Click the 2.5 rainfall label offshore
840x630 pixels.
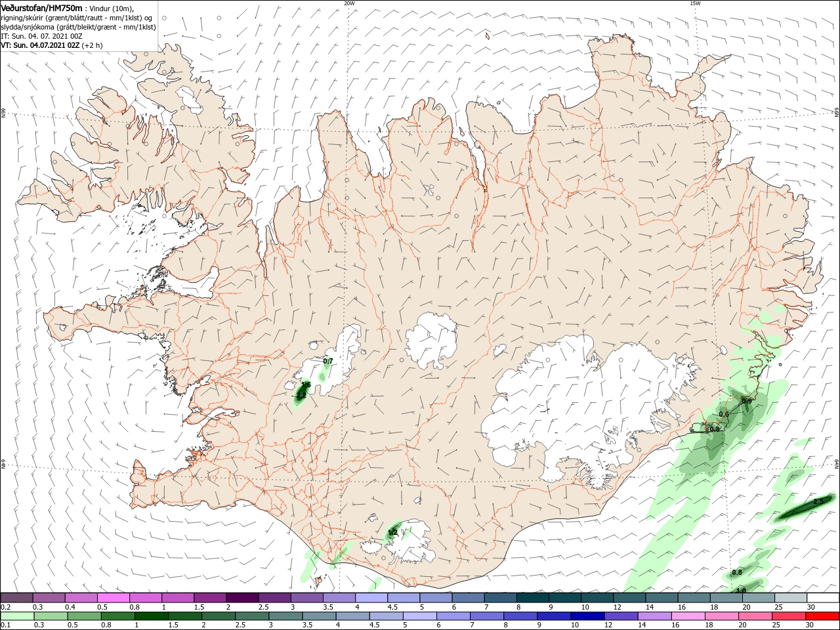click(x=818, y=501)
